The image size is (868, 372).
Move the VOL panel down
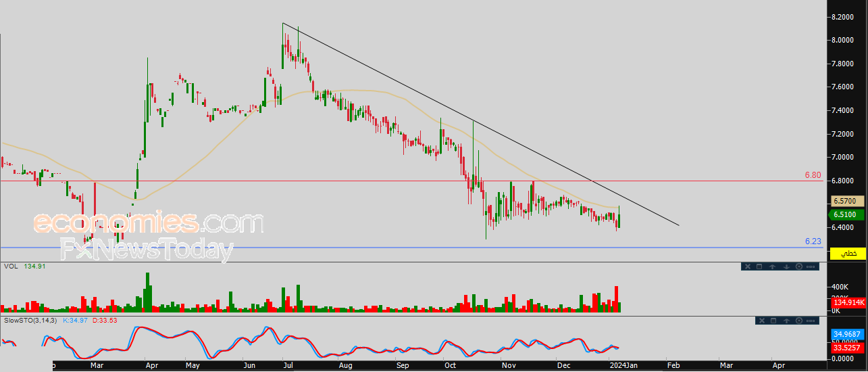786,266
